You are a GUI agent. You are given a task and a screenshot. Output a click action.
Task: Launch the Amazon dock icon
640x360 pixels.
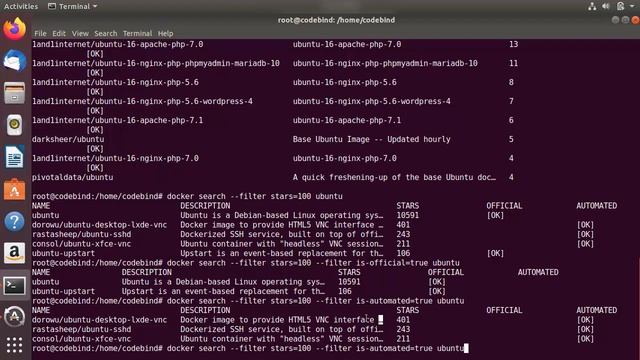(14, 253)
